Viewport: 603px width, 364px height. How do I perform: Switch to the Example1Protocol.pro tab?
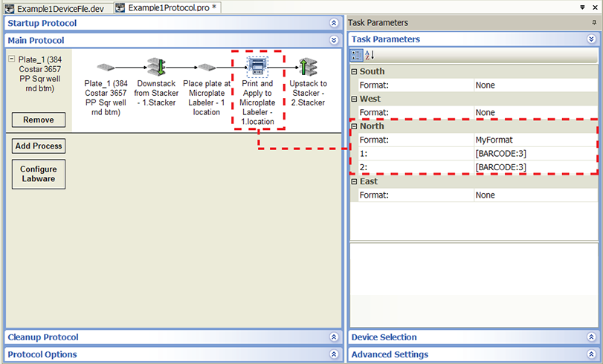pyautogui.click(x=166, y=7)
